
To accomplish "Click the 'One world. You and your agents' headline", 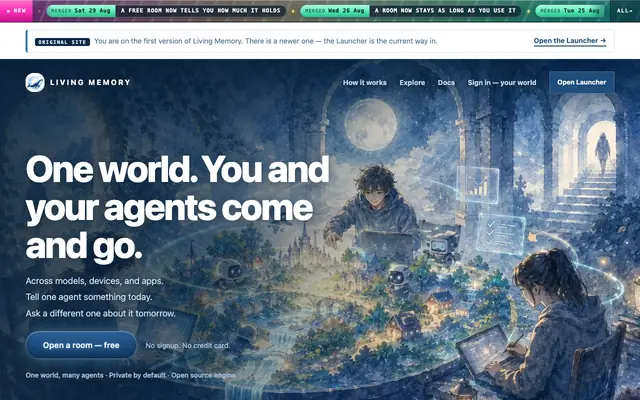I will (178, 207).
